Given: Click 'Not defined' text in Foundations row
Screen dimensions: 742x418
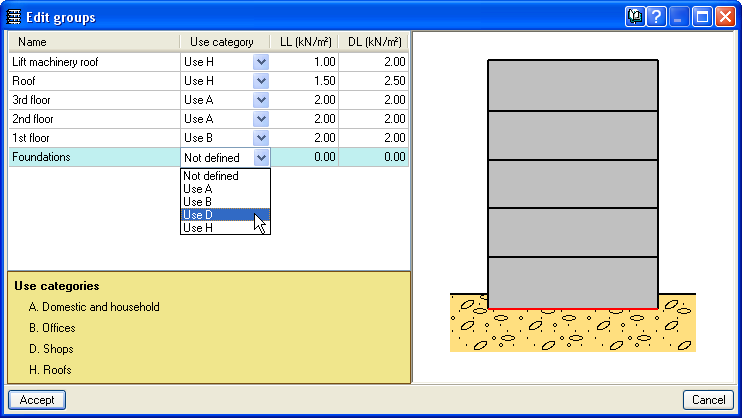Looking at the screenshot, I should [x=212, y=158].
